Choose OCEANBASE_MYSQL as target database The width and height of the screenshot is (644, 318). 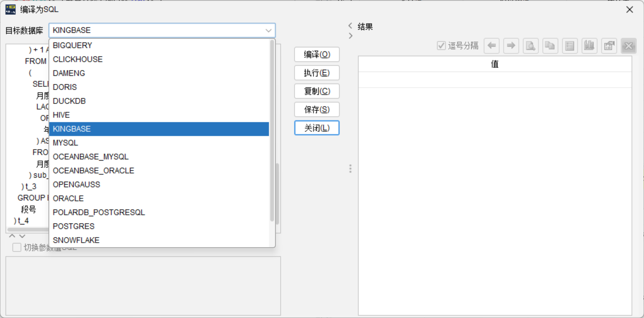[159, 157]
